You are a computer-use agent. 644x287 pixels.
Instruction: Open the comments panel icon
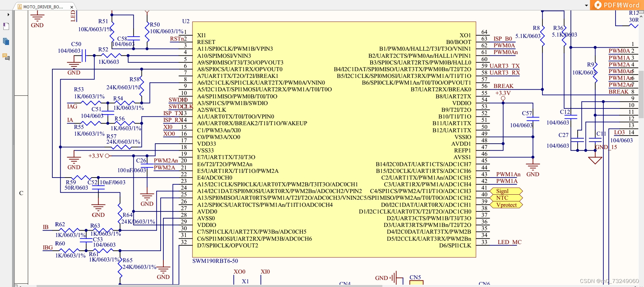(x=6, y=57)
